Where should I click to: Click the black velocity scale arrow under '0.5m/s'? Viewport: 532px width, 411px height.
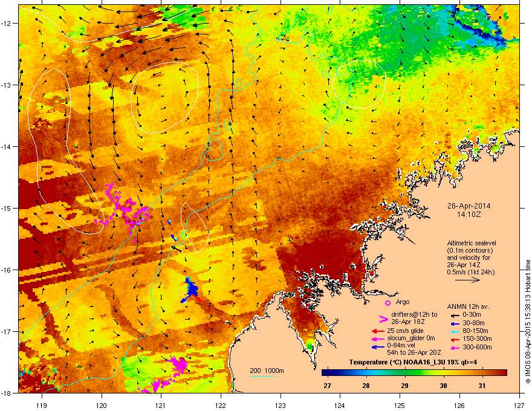pyautogui.click(x=467, y=280)
